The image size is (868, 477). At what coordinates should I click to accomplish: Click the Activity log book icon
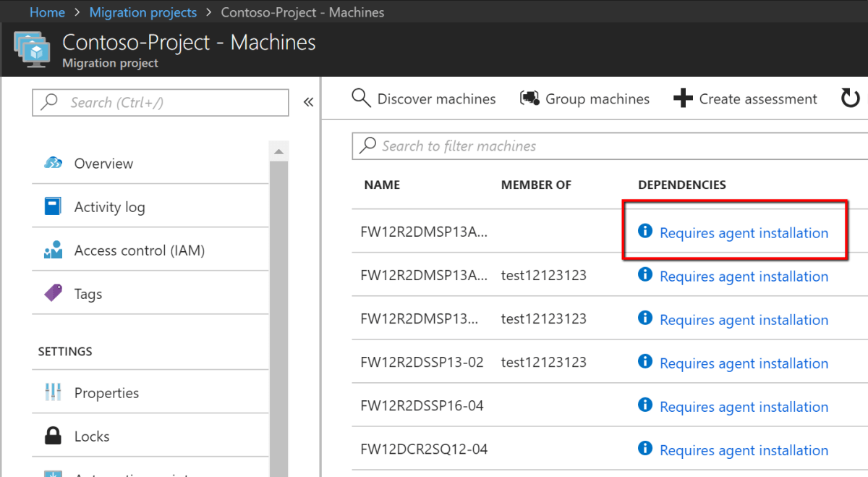pyautogui.click(x=53, y=207)
